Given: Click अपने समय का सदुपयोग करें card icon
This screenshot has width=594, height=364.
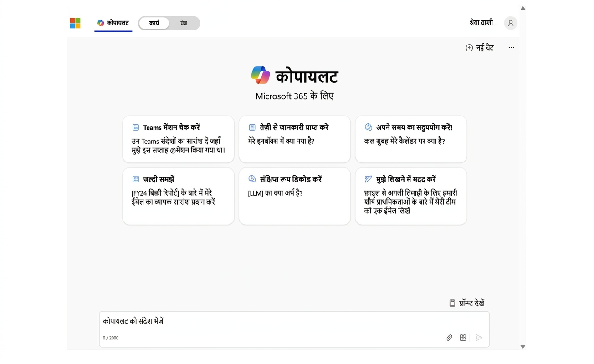Looking at the screenshot, I should click(x=369, y=127).
